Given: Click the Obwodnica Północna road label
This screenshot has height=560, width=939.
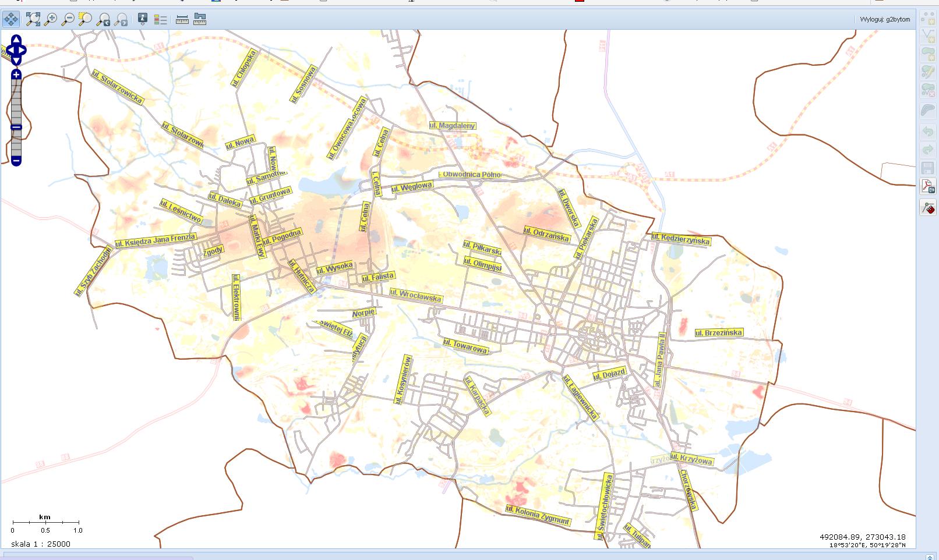Looking at the screenshot, I should coord(469,174).
